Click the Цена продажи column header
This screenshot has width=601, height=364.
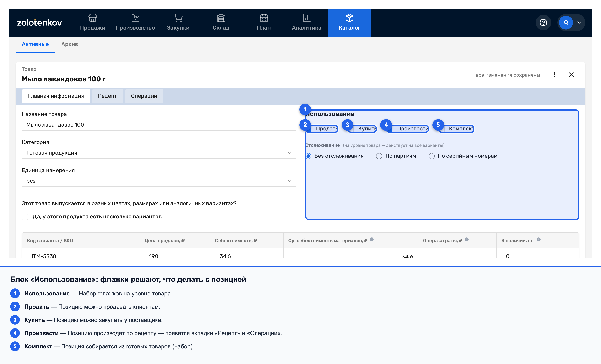click(175, 241)
